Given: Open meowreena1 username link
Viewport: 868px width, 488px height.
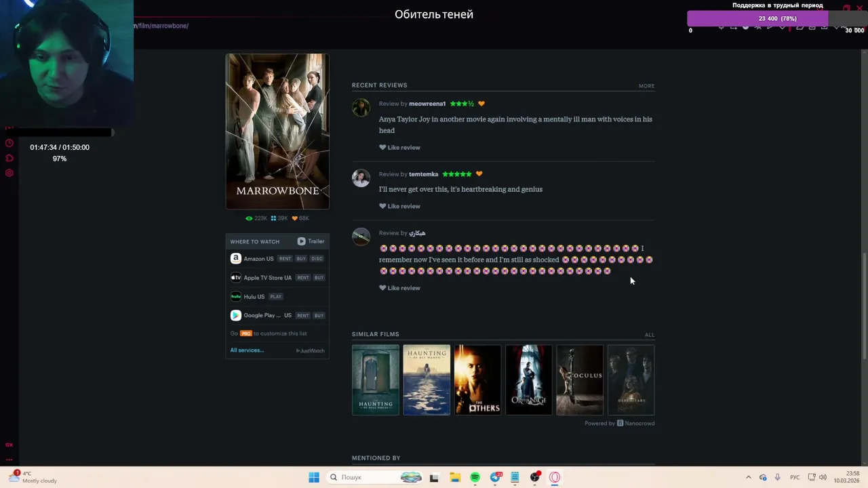Looking at the screenshot, I should pos(427,104).
